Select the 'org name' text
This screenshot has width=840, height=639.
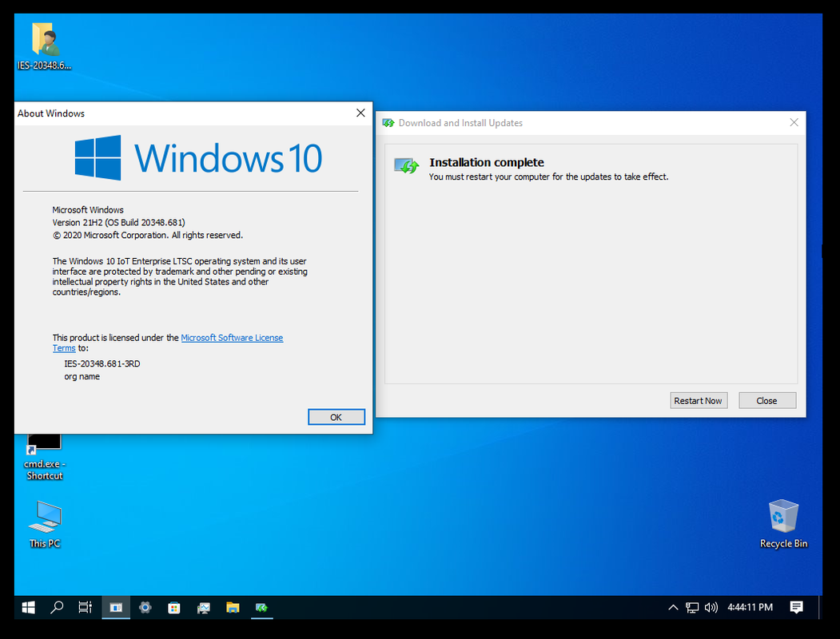point(82,377)
